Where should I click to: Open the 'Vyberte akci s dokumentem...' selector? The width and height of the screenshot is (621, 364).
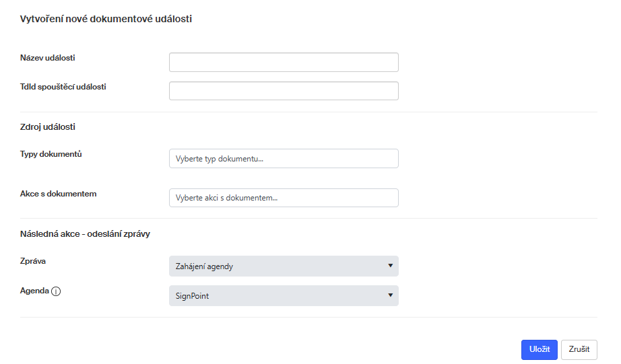[284, 198]
